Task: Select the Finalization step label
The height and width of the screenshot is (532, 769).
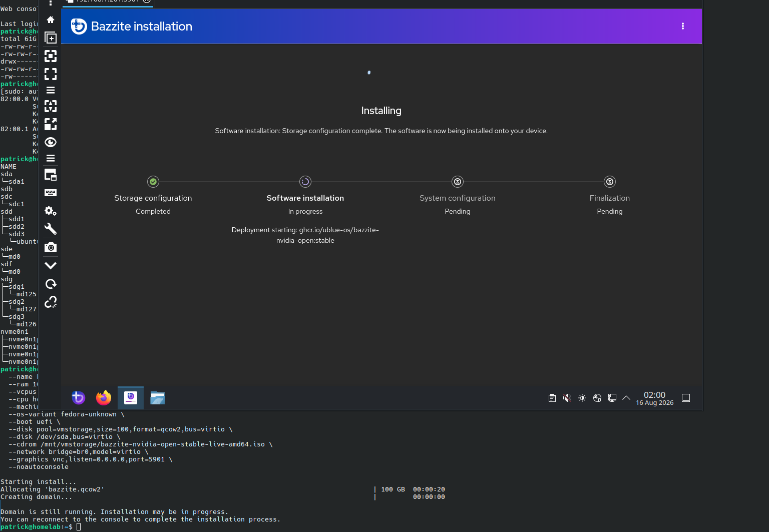Action: tap(610, 198)
